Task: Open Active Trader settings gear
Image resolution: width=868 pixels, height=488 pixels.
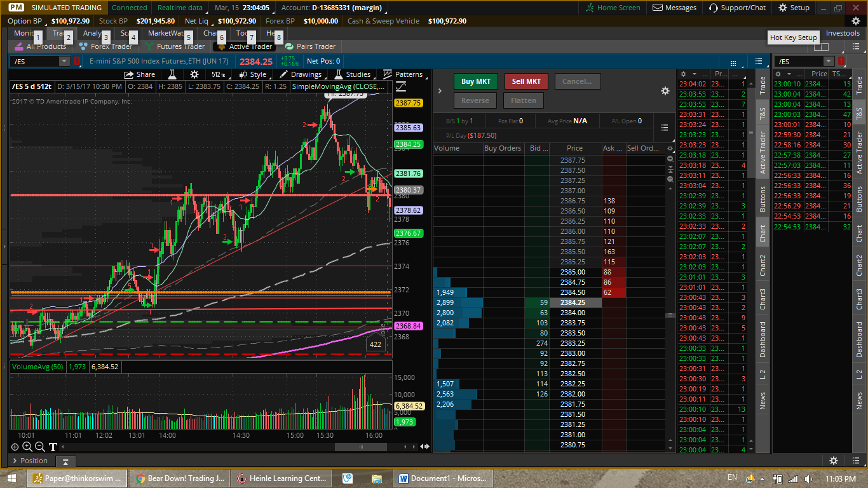Action: [665, 91]
